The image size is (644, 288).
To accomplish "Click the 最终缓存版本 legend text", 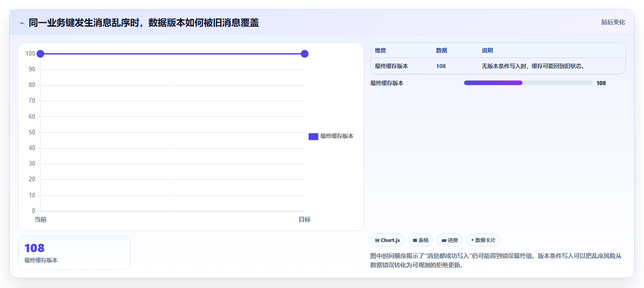I will point(337,136).
